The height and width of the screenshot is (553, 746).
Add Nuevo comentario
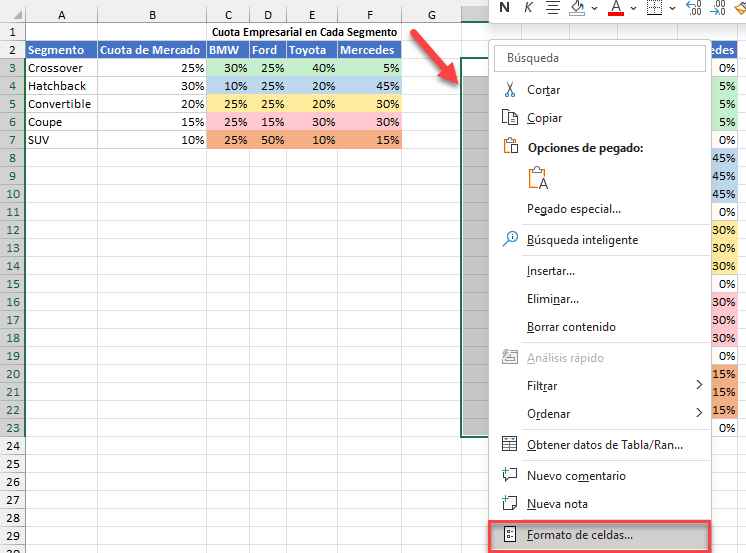pos(599,475)
